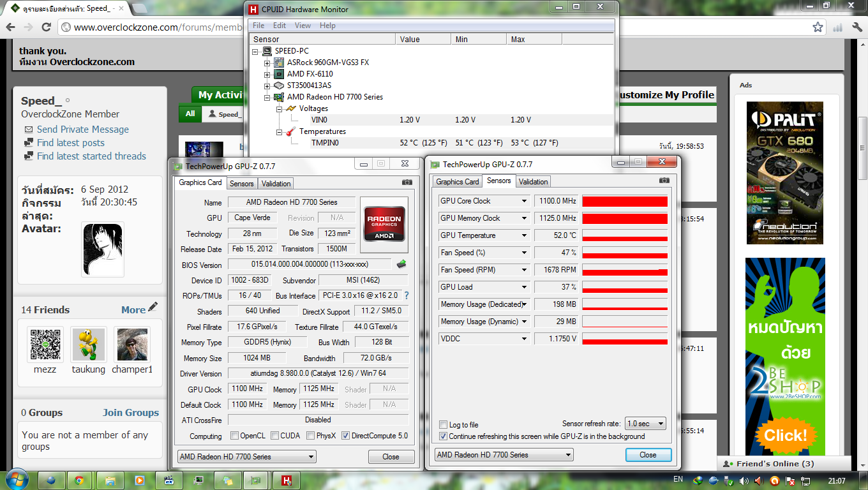Enable the PhysX checkbox

pyautogui.click(x=311, y=436)
